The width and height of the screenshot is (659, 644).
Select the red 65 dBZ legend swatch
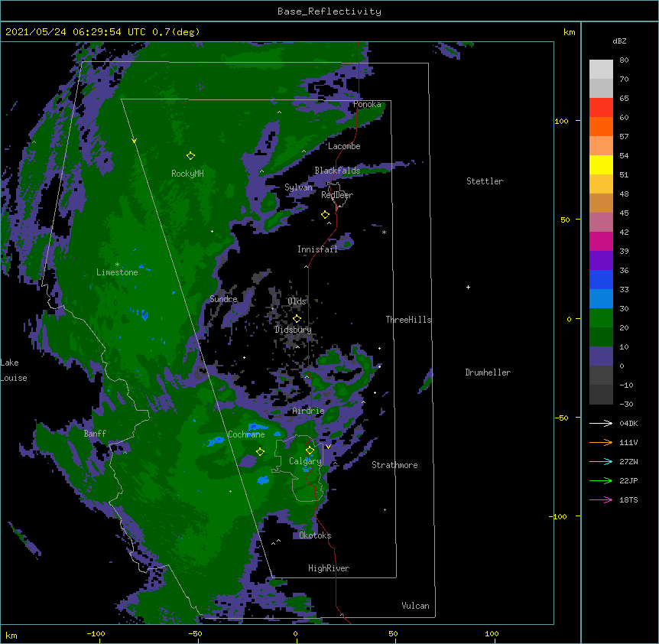601,107
